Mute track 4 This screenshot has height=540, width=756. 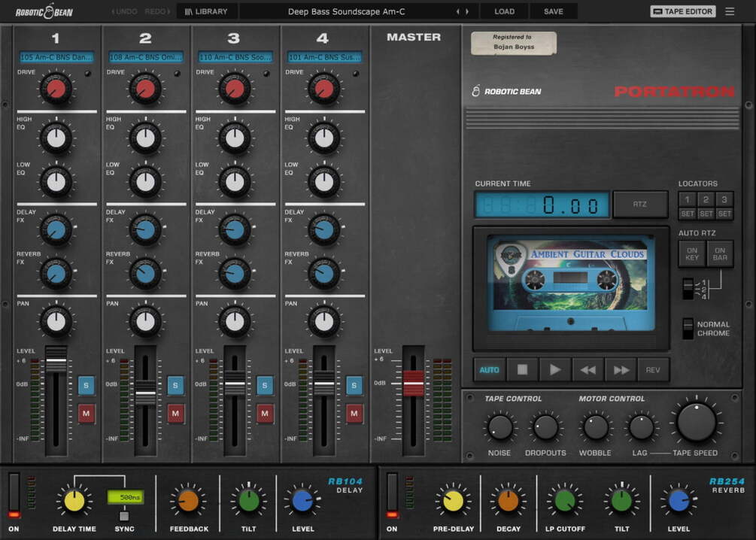(354, 413)
